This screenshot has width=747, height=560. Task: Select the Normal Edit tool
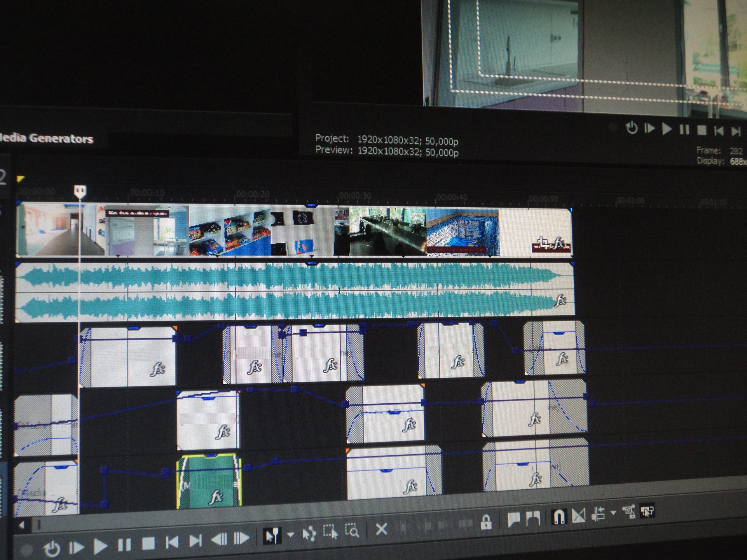point(272,537)
